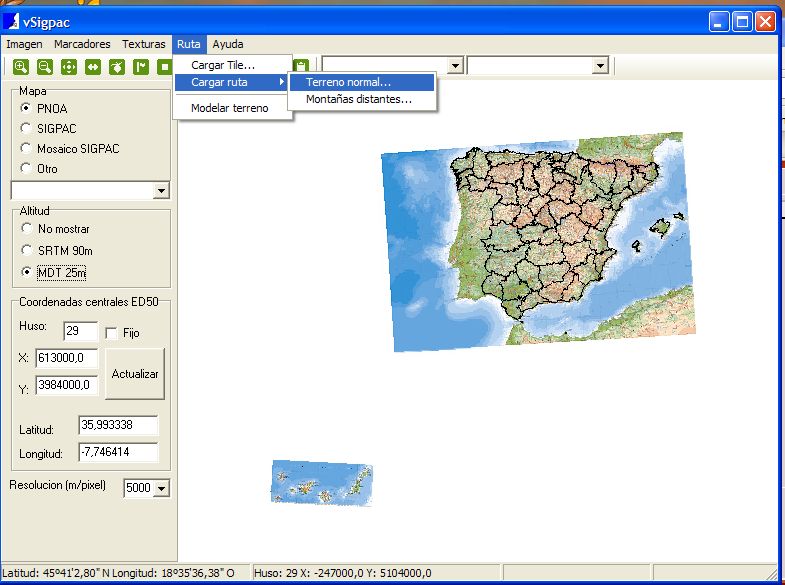Image resolution: width=785 pixels, height=585 pixels.
Task: Choose Terreno normal... from submenu
Action: click(348, 82)
